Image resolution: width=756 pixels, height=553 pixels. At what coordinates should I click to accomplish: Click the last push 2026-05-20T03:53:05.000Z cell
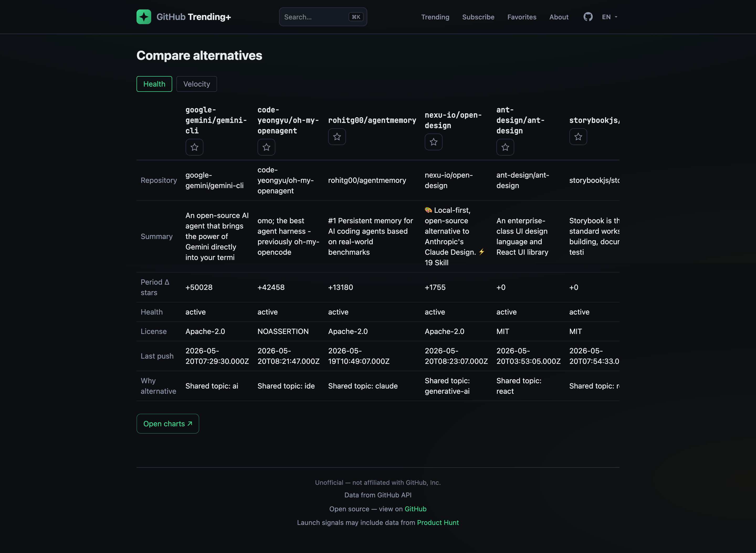click(528, 356)
